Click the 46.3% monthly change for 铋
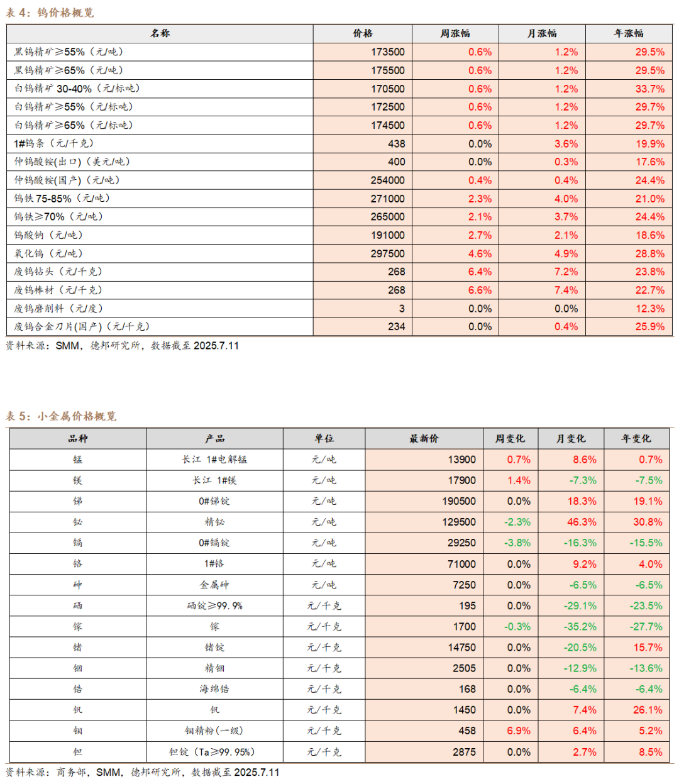Screen dimensions: 679x784 [574, 522]
